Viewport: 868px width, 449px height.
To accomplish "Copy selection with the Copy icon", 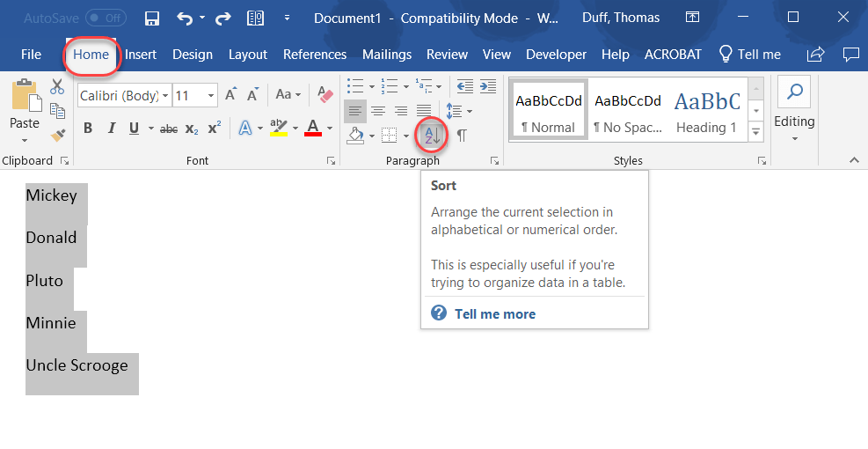I will pos(57,110).
